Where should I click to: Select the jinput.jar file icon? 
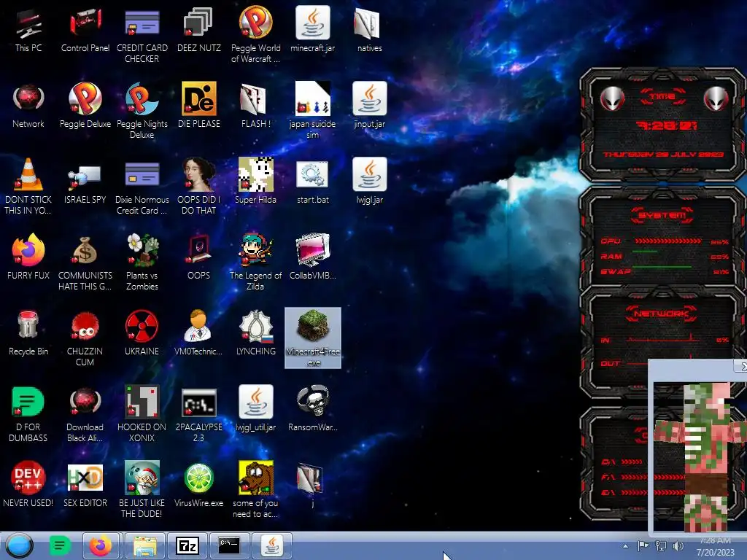tap(369, 98)
